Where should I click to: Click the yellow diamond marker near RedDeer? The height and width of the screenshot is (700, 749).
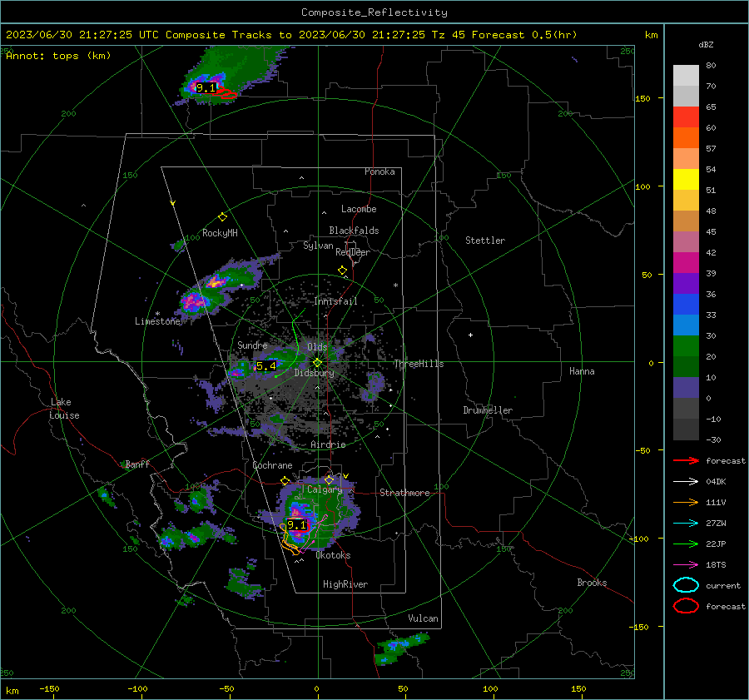(342, 271)
